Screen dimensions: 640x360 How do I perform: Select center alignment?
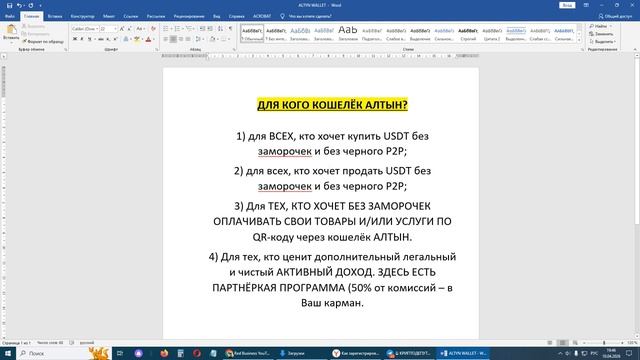pos(173,39)
